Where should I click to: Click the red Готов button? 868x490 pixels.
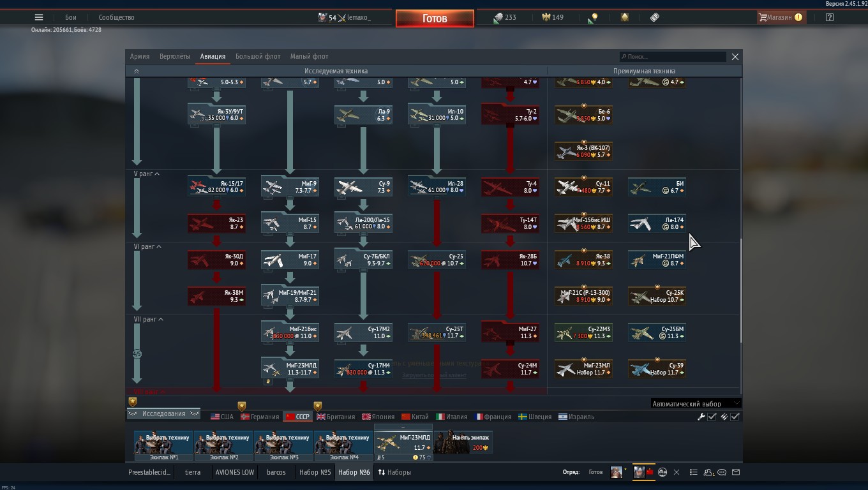click(435, 19)
